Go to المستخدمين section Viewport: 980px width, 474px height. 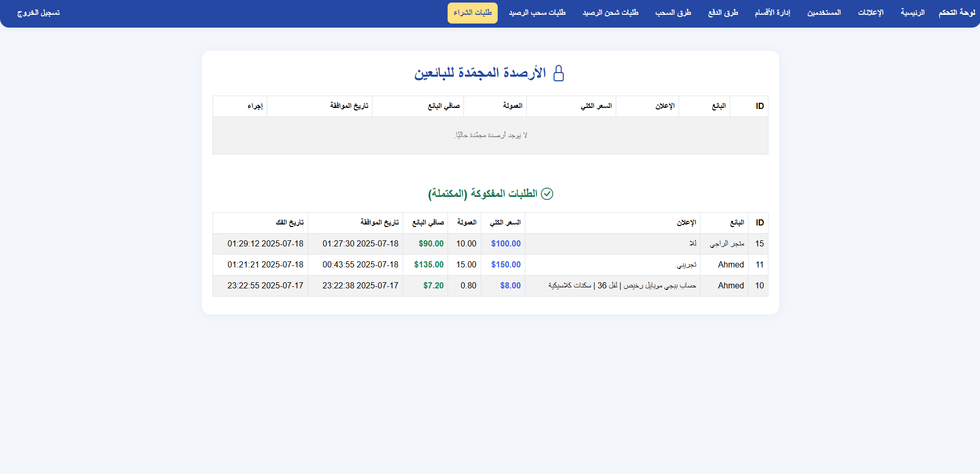823,13
